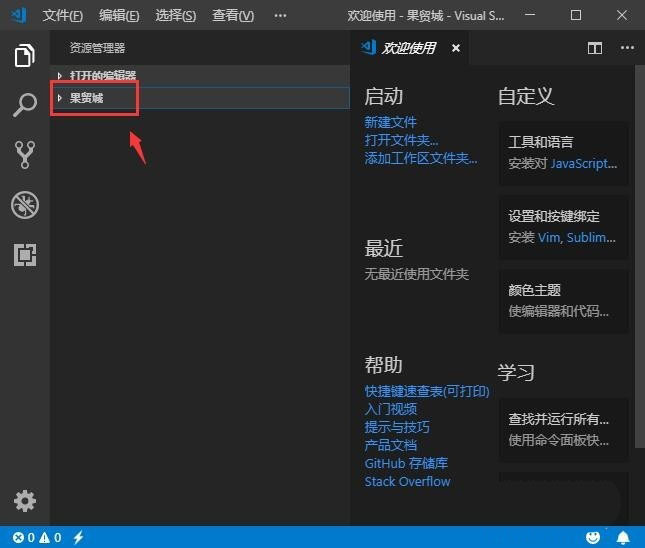
Task: Click the 查找并运行所有... card
Action: 564,430
